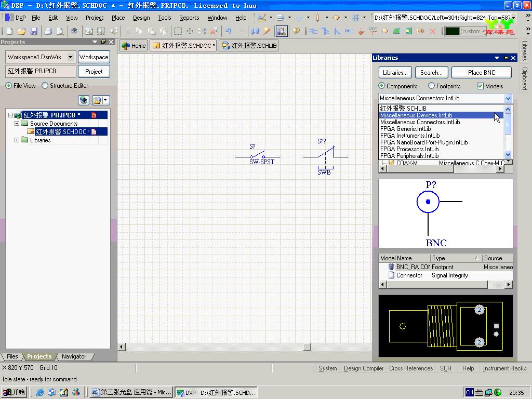The image size is (532, 399).
Task: Open the File menu
Action: [36, 18]
